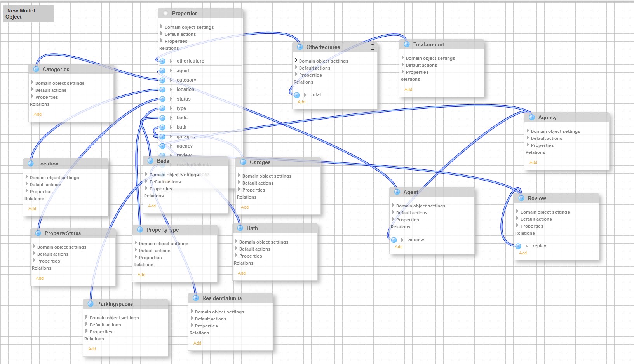Click Add link in Location object
This screenshot has width=634, height=364.
pos(32,209)
